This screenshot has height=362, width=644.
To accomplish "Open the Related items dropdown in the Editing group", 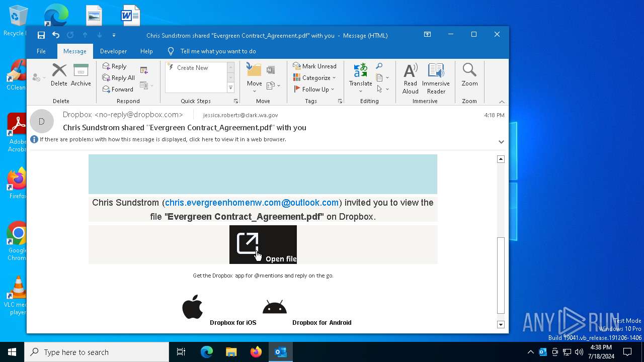I will 382,78.
